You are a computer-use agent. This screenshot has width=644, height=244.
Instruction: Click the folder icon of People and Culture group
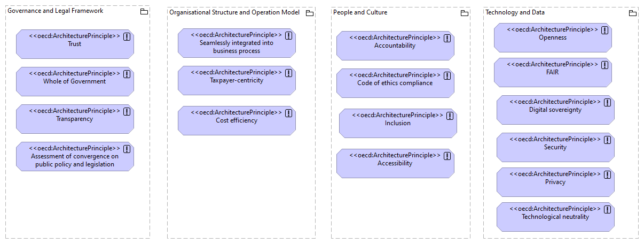pyautogui.click(x=464, y=13)
